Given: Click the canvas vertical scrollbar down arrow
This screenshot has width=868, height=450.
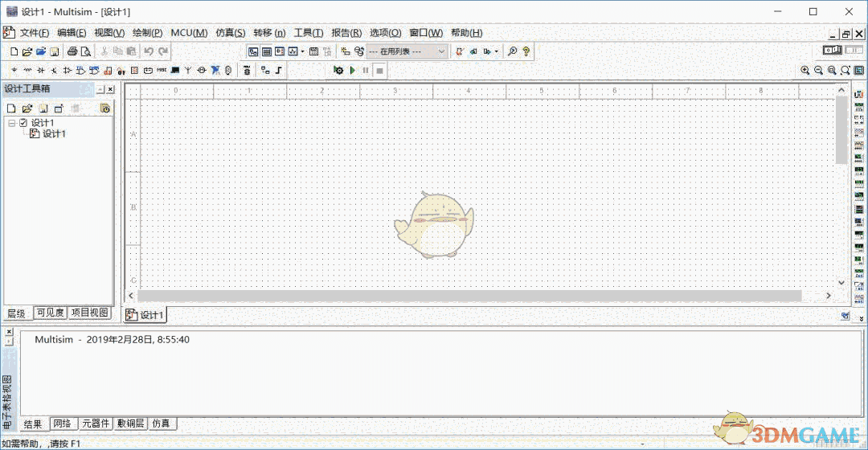Looking at the screenshot, I should click(841, 282).
